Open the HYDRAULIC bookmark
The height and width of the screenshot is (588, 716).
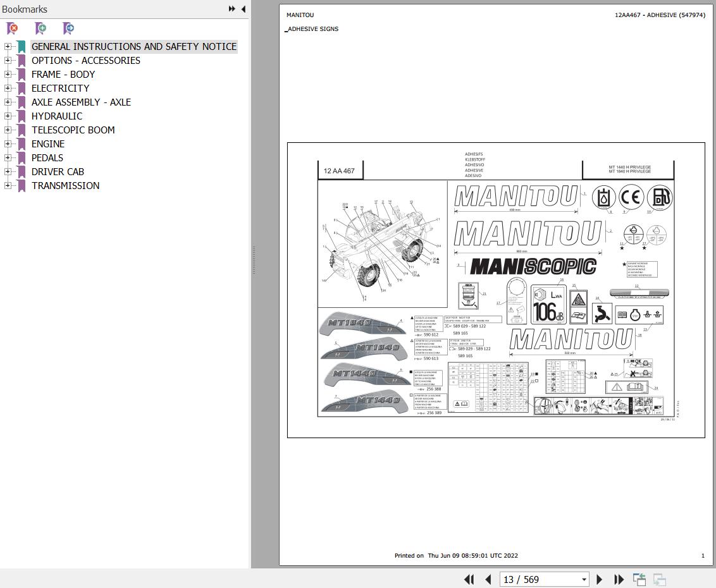coord(57,116)
